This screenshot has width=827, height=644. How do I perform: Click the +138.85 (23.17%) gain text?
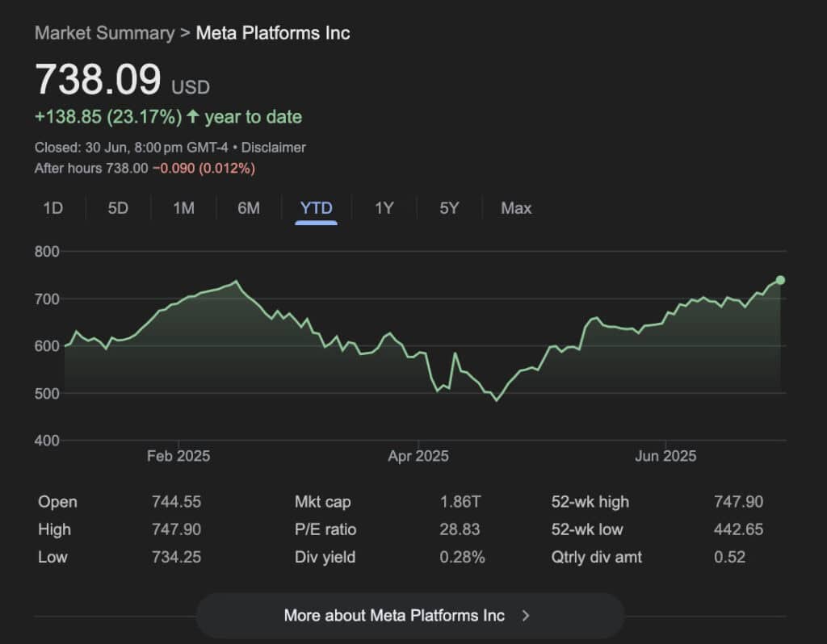(x=108, y=116)
